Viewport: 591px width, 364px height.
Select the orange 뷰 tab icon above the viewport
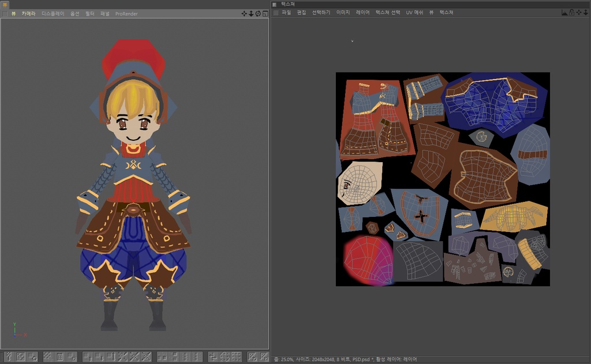(5, 5)
